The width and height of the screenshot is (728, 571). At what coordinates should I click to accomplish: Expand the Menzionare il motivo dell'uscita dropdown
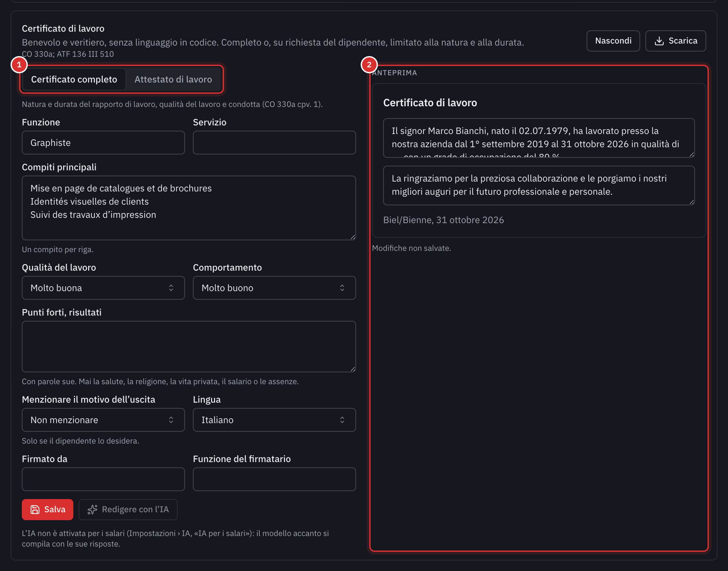click(103, 420)
